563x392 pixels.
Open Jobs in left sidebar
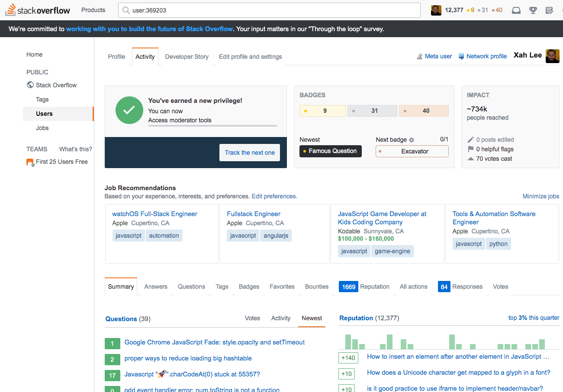[x=42, y=128]
